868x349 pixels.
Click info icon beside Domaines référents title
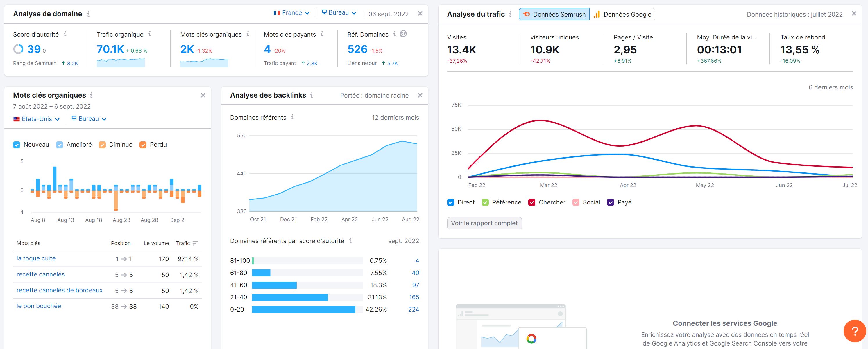click(292, 117)
